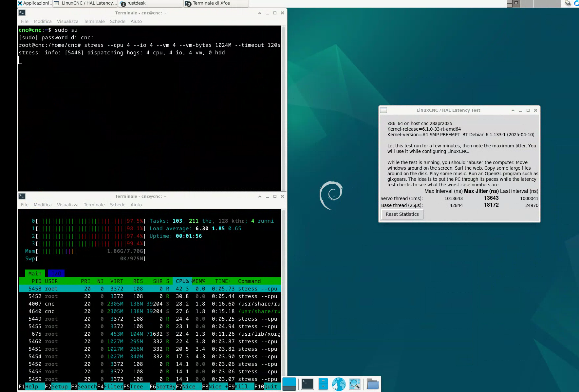
Task: Click F5 Tree in the htop footer
Action: (136, 386)
